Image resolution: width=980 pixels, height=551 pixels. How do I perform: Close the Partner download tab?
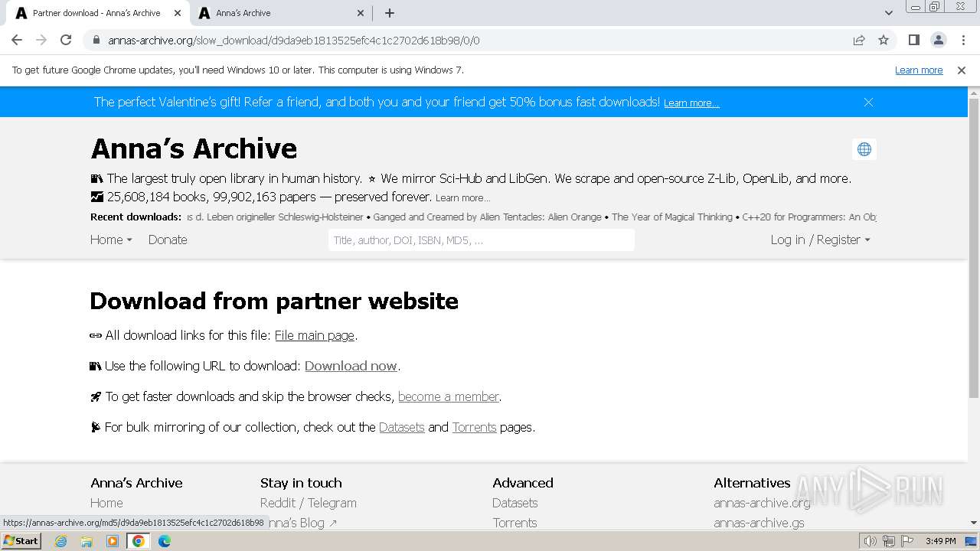pyautogui.click(x=178, y=13)
